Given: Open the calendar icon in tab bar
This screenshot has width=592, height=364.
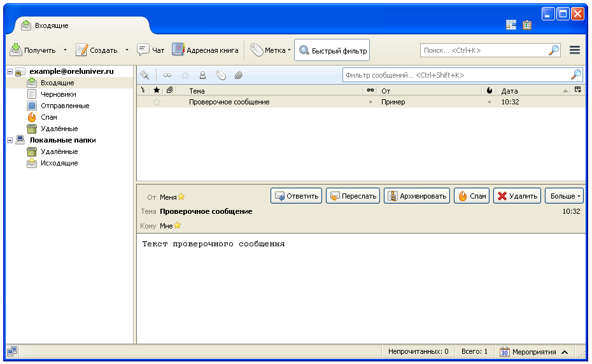Looking at the screenshot, I should 511,25.
